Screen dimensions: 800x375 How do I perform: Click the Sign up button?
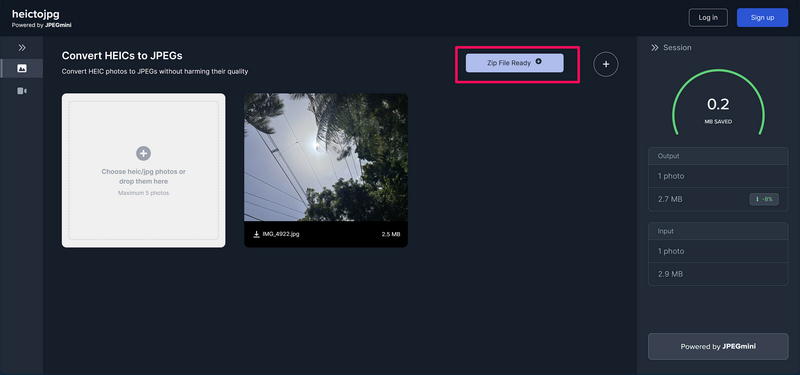pos(762,17)
